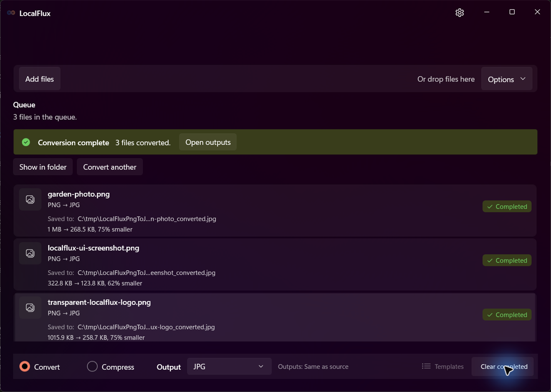Viewport: 551px width, 392px height.
Task: Click the Completed badge for transparent-localflux-logo.png
Action: (x=507, y=314)
